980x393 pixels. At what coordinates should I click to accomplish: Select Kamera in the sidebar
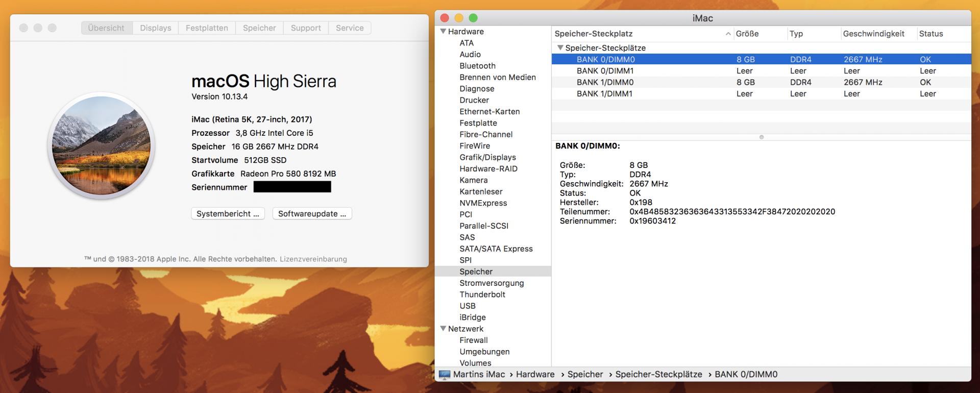click(x=473, y=180)
